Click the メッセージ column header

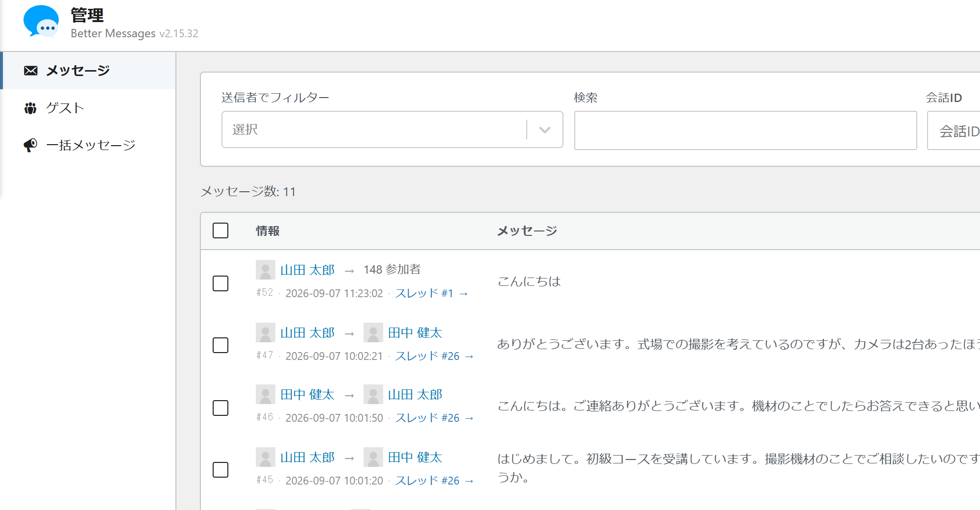[x=527, y=231]
